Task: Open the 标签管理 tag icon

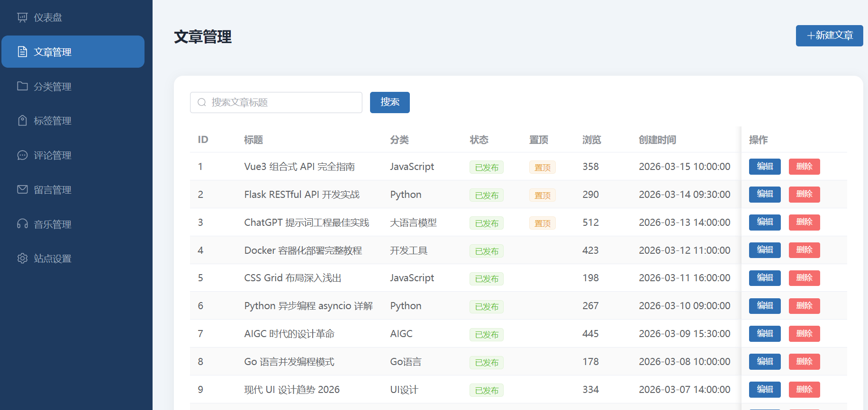Action: point(22,121)
